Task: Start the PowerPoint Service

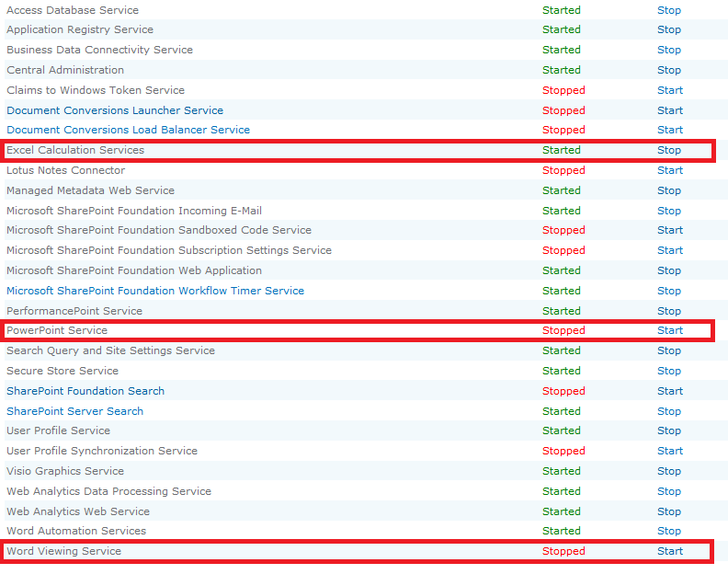Action: (x=670, y=330)
